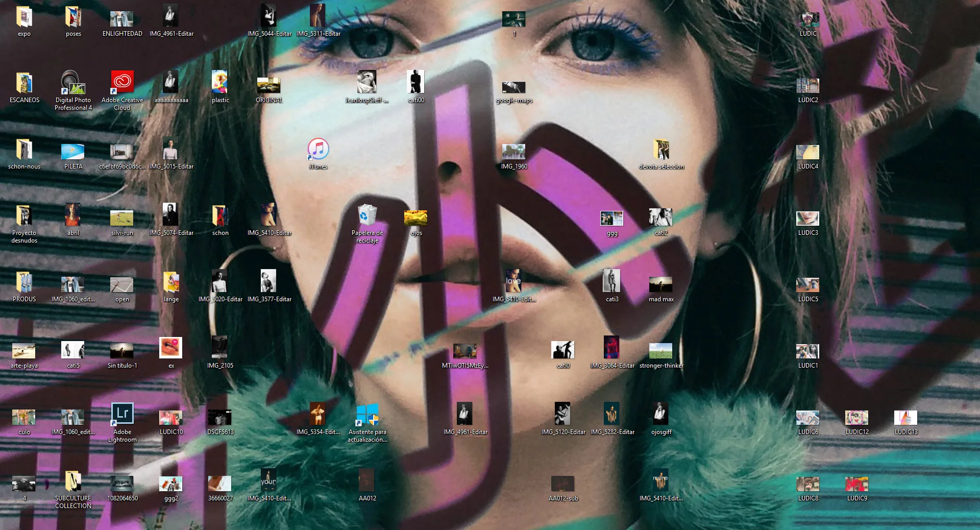The height and width of the screenshot is (530, 980).
Task: Select the culo image icon
Action: (x=24, y=417)
